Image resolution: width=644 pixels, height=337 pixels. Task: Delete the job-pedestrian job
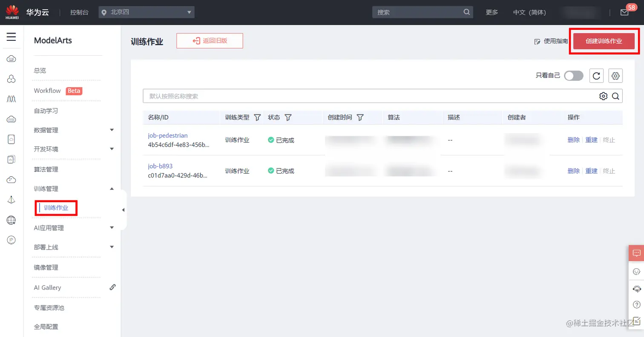pyautogui.click(x=574, y=140)
